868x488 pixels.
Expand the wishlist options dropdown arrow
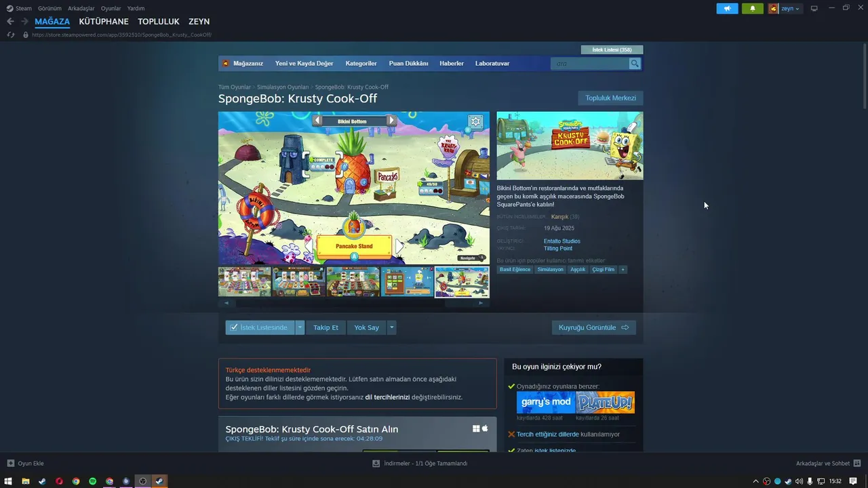pyautogui.click(x=300, y=327)
